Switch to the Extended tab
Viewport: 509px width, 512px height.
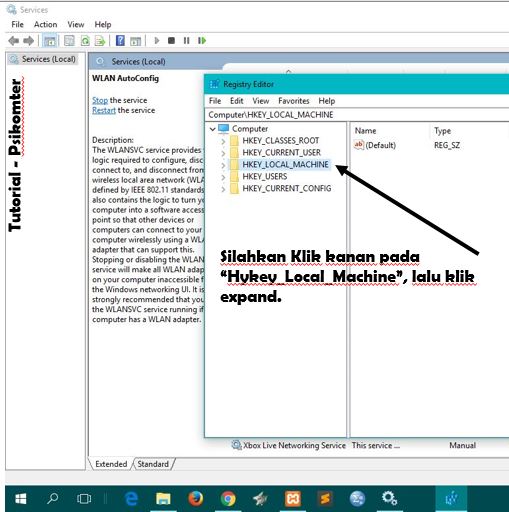(x=111, y=464)
